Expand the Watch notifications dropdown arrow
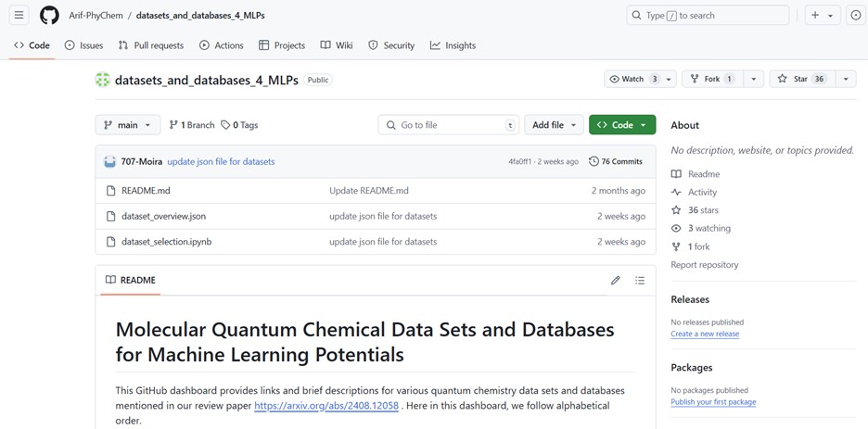Screen dimensions: 868x429 coord(669,79)
